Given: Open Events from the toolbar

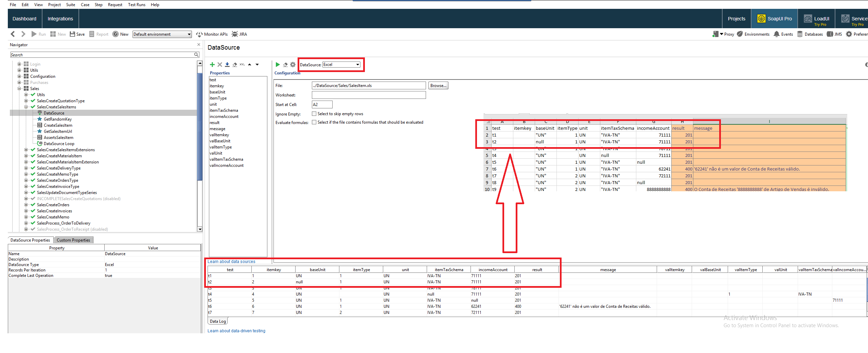Looking at the screenshot, I should pyautogui.click(x=783, y=34).
